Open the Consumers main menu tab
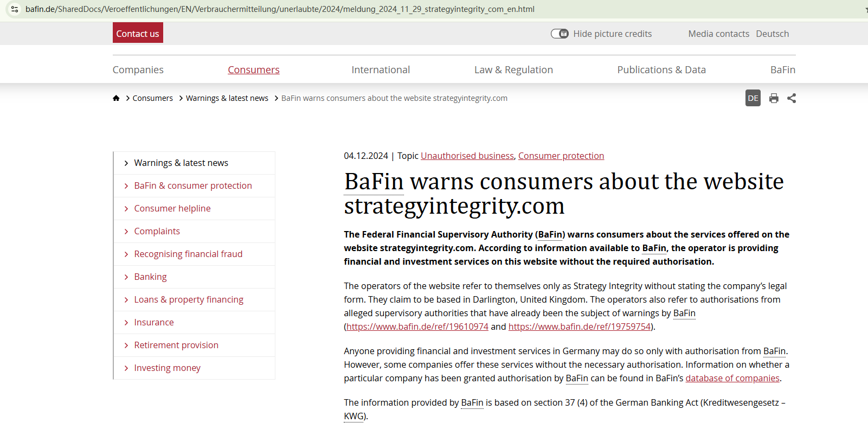 [253, 70]
